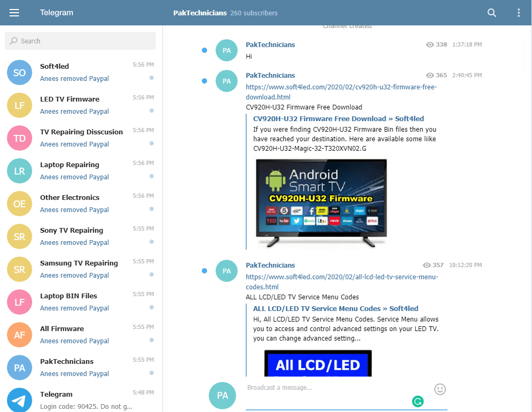Screen dimensions: 532x412
Task: Select the Hi message via its blue dot
Action: 204,50
